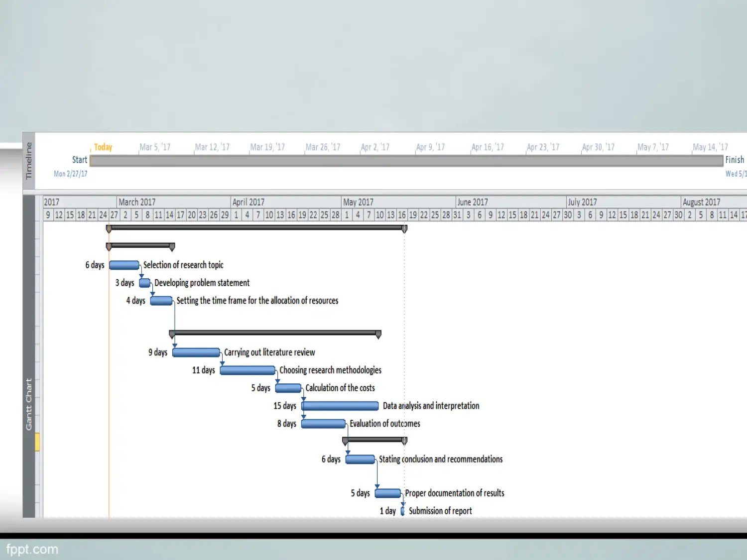The image size is (747, 560).
Task: Click the '8 days' duration label
Action: pos(287,424)
